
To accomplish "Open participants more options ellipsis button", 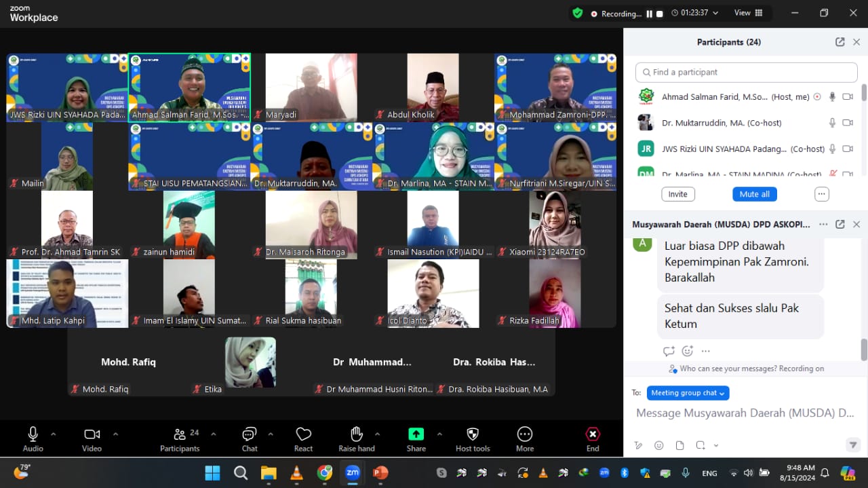I will pos(822,194).
